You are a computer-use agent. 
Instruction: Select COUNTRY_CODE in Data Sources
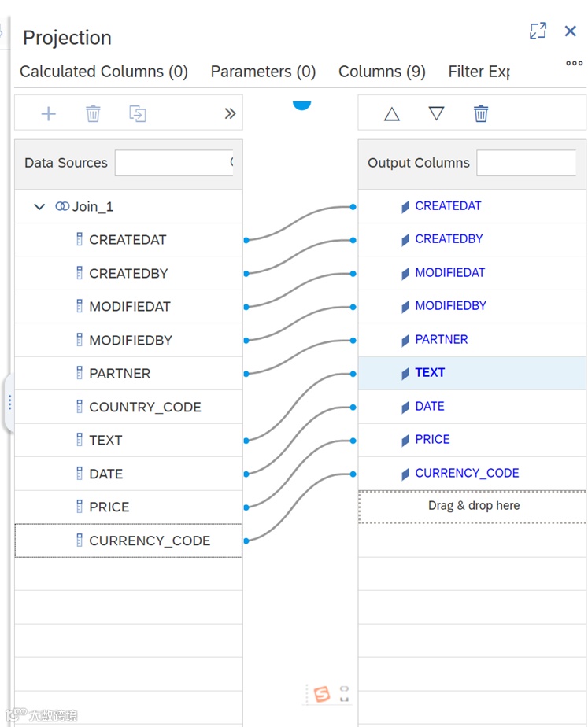145,407
